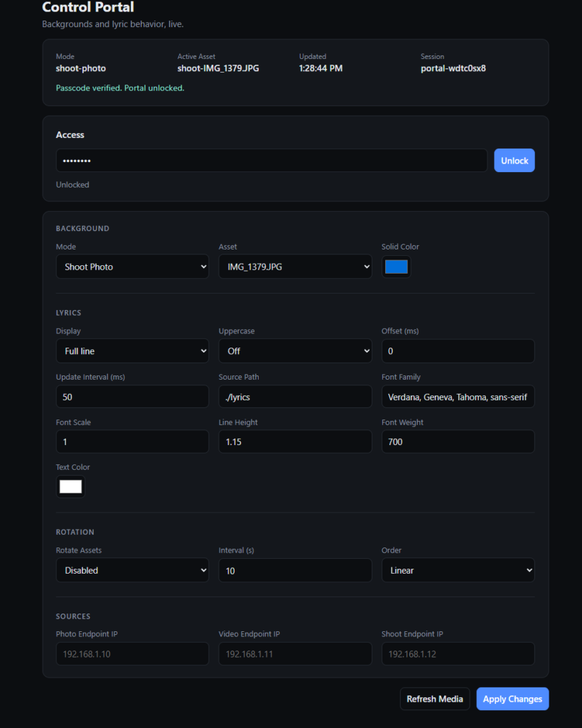582x728 pixels.
Task: Click the mode value 'shoot-photo'
Action: tap(81, 68)
